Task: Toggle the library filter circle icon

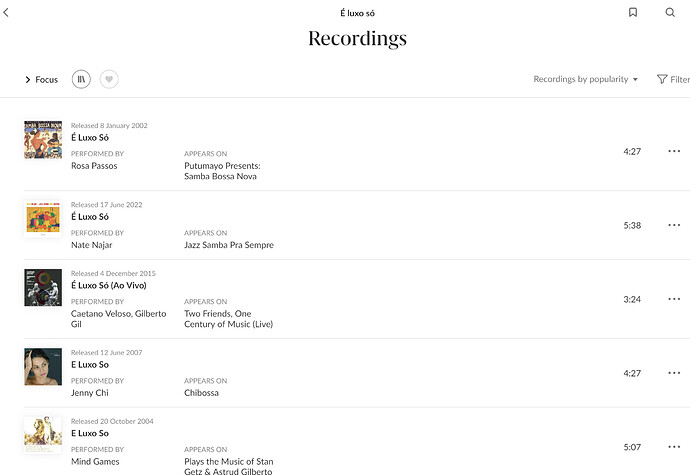Action: coord(81,79)
